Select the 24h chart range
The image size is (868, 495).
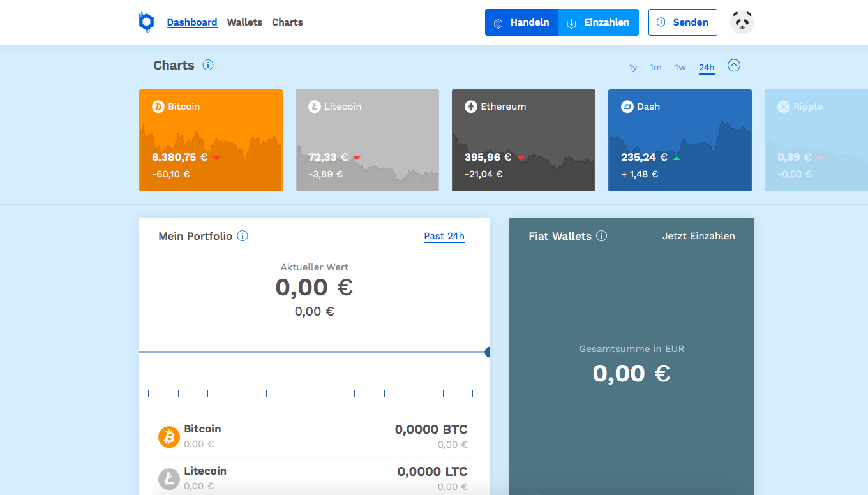(x=707, y=67)
